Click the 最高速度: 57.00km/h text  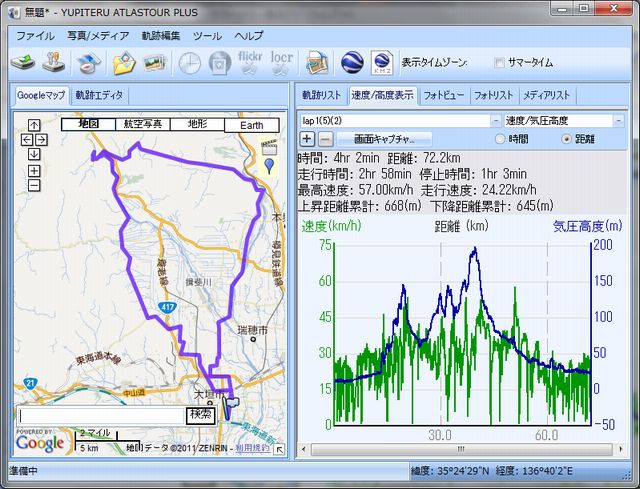[x=355, y=190]
